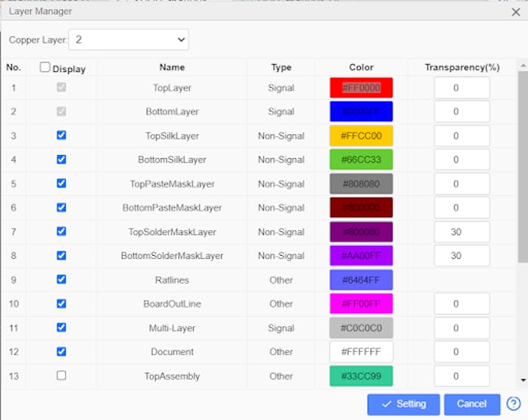Open the Copper Layer dropdown

click(129, 39)
